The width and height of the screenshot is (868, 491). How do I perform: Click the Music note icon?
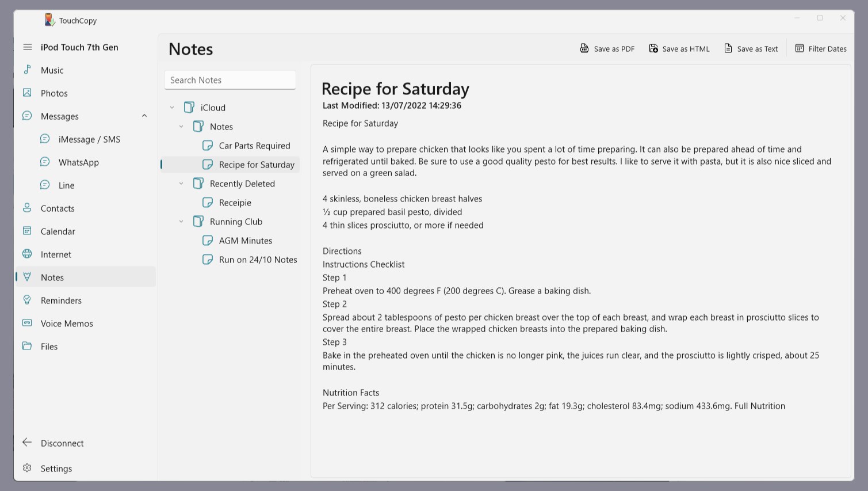27,70
